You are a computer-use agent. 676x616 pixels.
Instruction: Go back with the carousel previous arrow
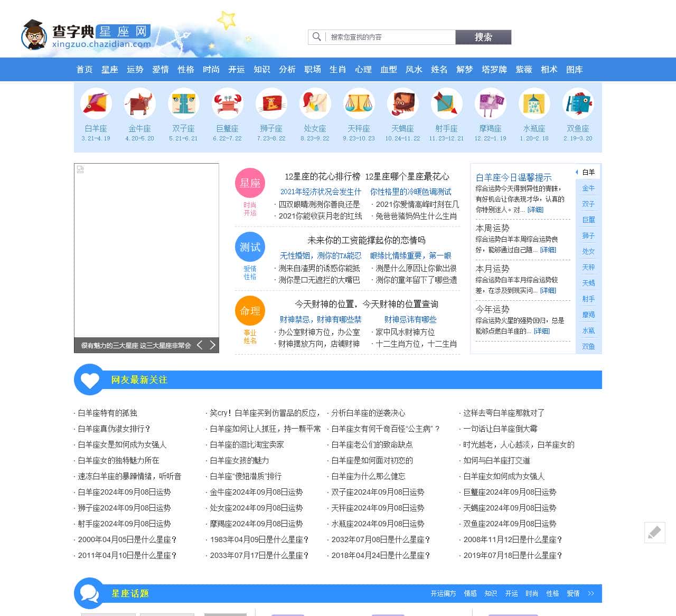(200, 345)
